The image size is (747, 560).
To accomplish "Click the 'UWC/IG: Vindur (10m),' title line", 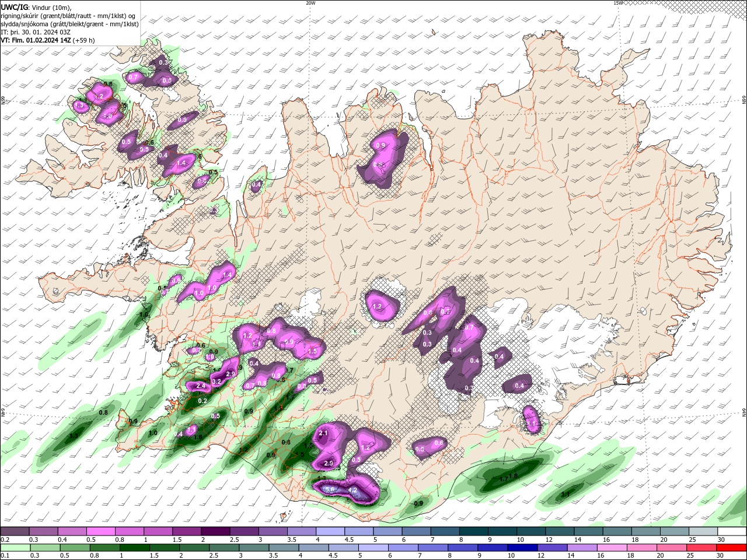I will [36, 7].
